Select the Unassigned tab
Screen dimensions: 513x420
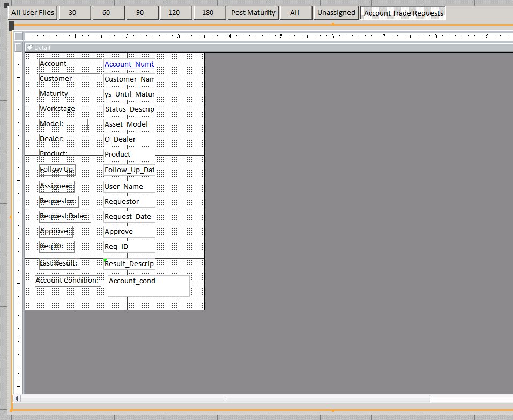pos(336,13)
